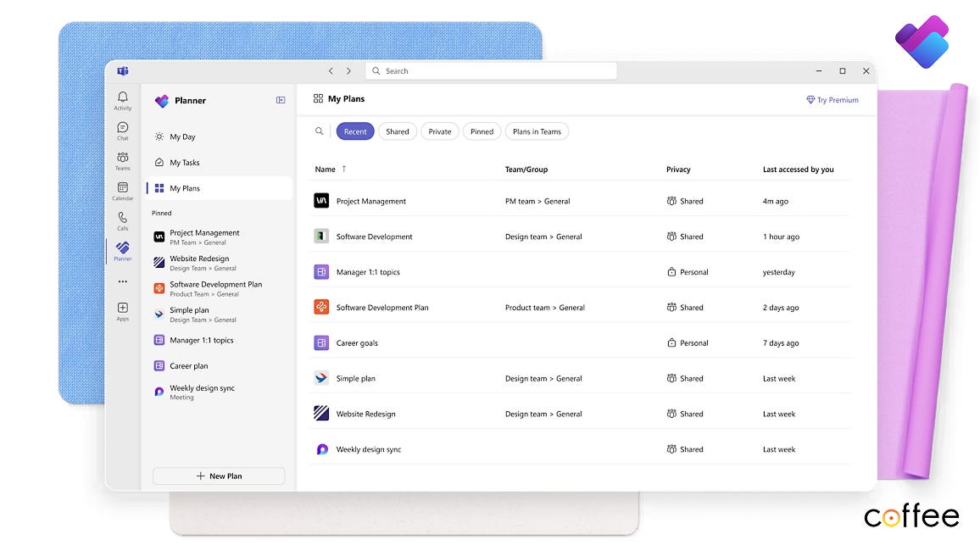This screenshot has height=551, width=980.
Task: Open Chat in the Teams rail
Action: (x=122, y=131)
